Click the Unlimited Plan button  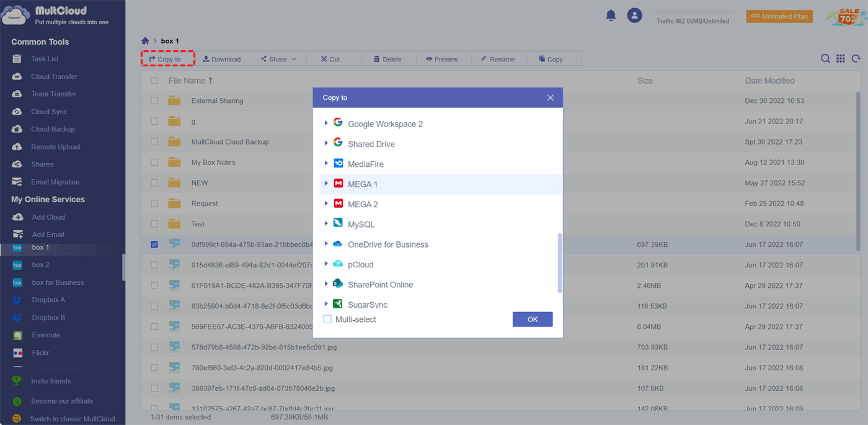(779, 16)
